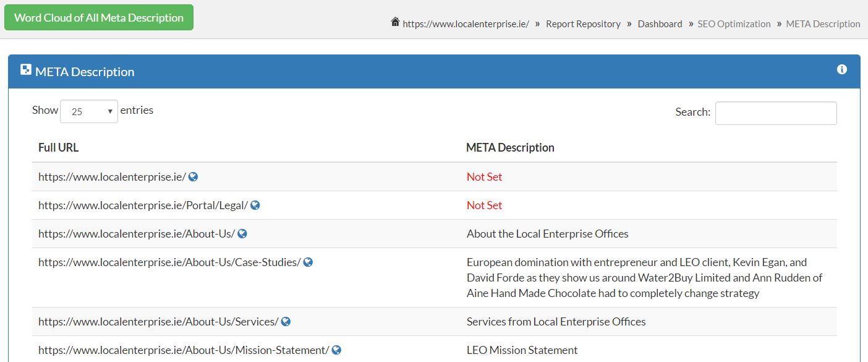The width and height of the screenshot is (868, 362).
Task: Open globe icon for About-Us/Services URL
Action: [286, 321]
